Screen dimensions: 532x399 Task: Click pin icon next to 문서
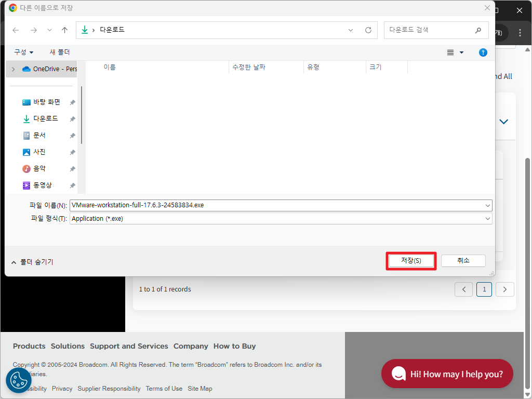tap(72, 136)
